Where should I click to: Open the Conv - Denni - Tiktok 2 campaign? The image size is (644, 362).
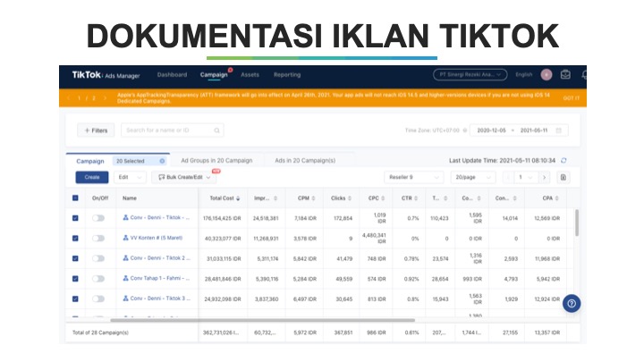click(160, 258)
